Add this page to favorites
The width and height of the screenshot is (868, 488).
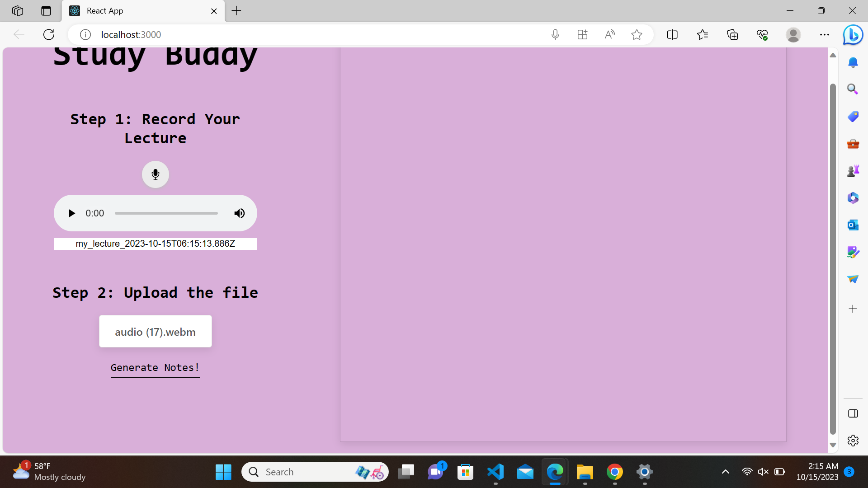pos(637,34)
